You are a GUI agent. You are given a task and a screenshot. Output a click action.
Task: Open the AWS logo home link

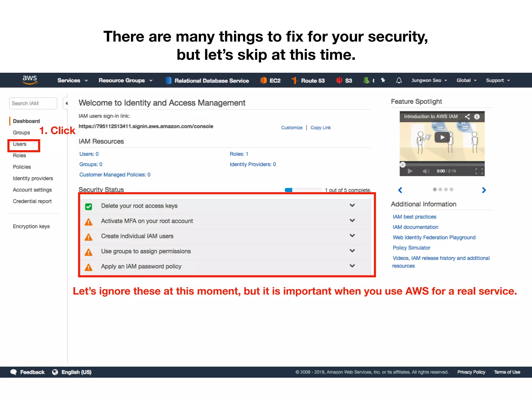(x=30, y=80)
